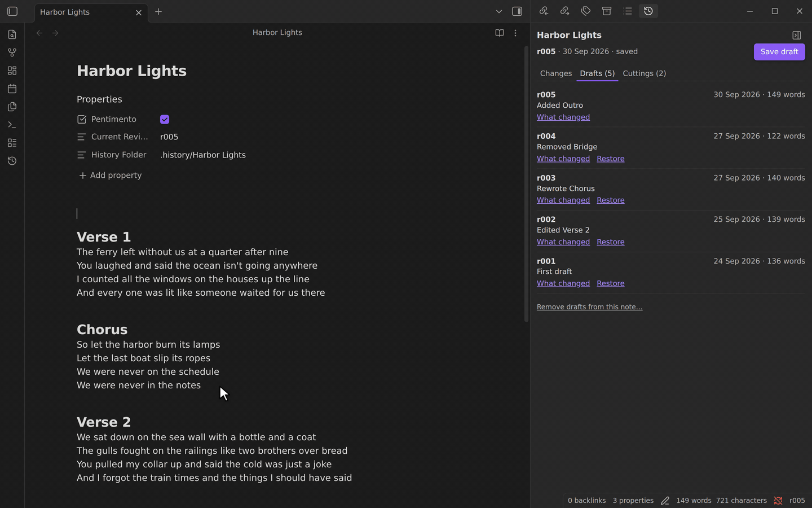The height and width of the screenshot is (508, 812).
Task: Open the canvas grid icon in ribbon
Action: tap(12, 71)
